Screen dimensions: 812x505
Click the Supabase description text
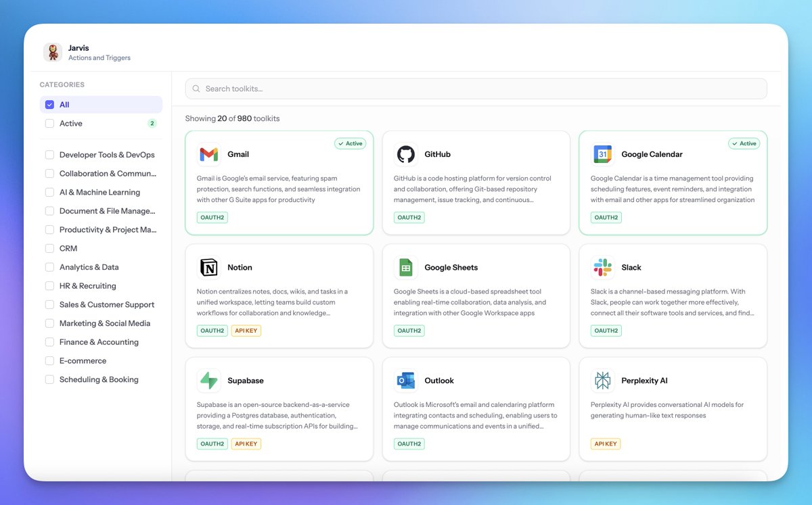coord(277,416)
